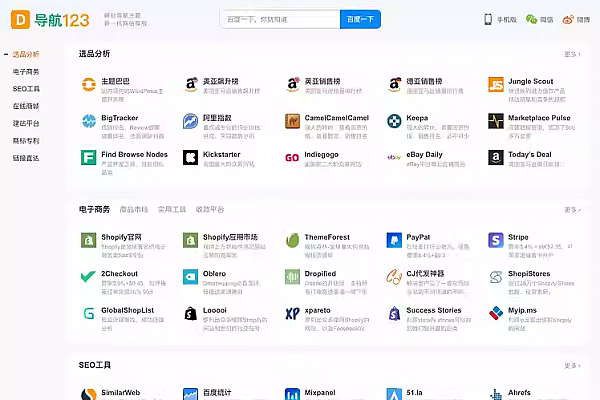Click the PayPal icon
This screenshot has width=600, height=400.
point(394,240)
